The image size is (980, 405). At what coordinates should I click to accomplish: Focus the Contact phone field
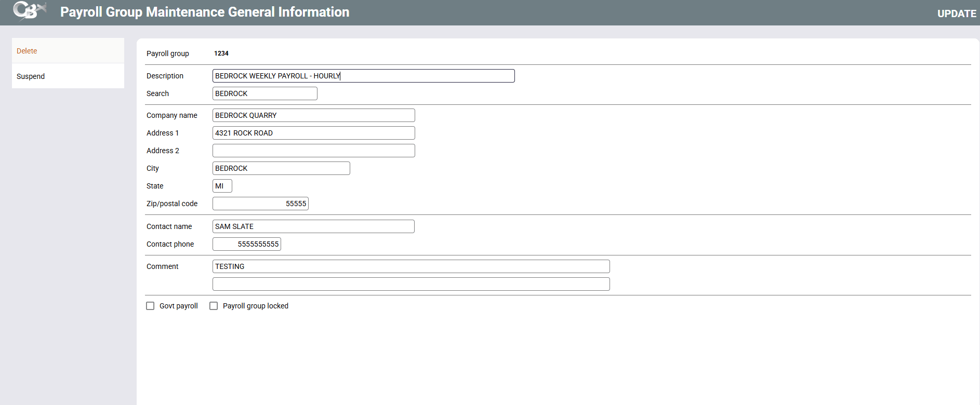tap(246, 244)
